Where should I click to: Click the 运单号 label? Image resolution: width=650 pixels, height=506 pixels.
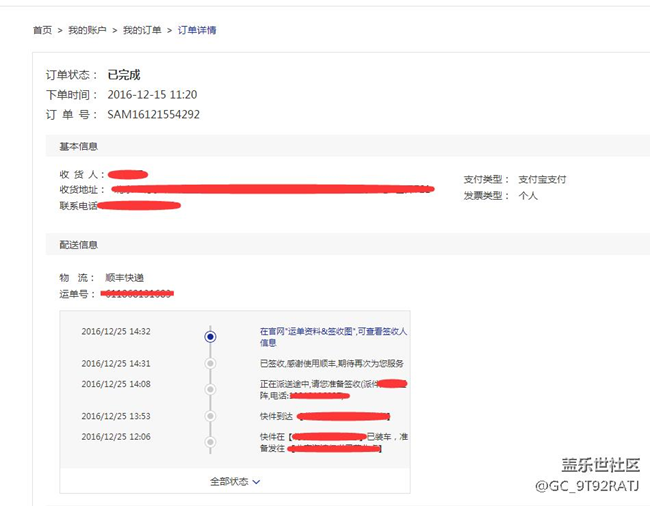click(x=77, y=294)
